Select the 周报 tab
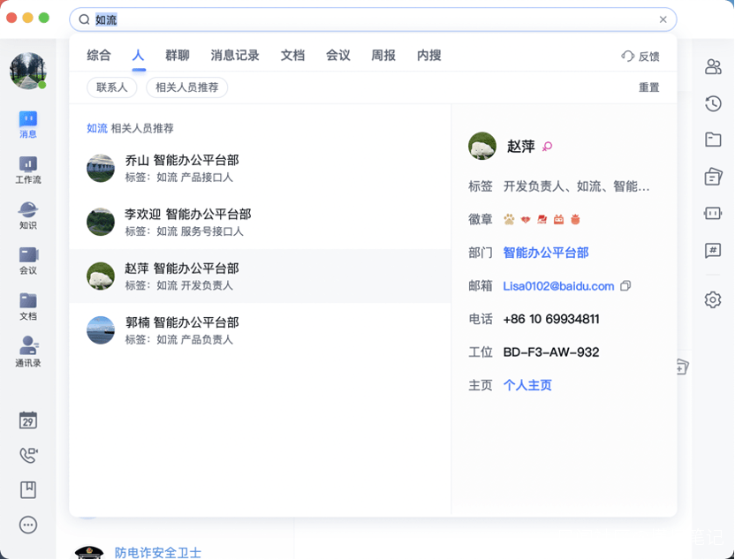 pos(383,56)
